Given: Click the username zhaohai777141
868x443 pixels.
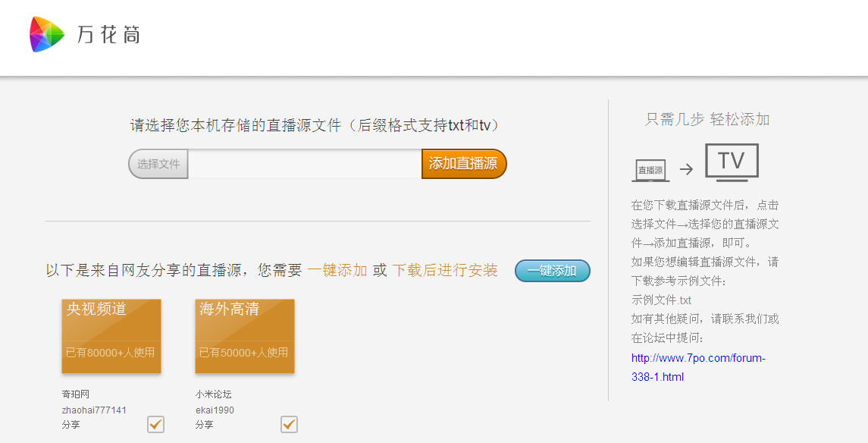Looking at the screenshot, I should [94, 410].
